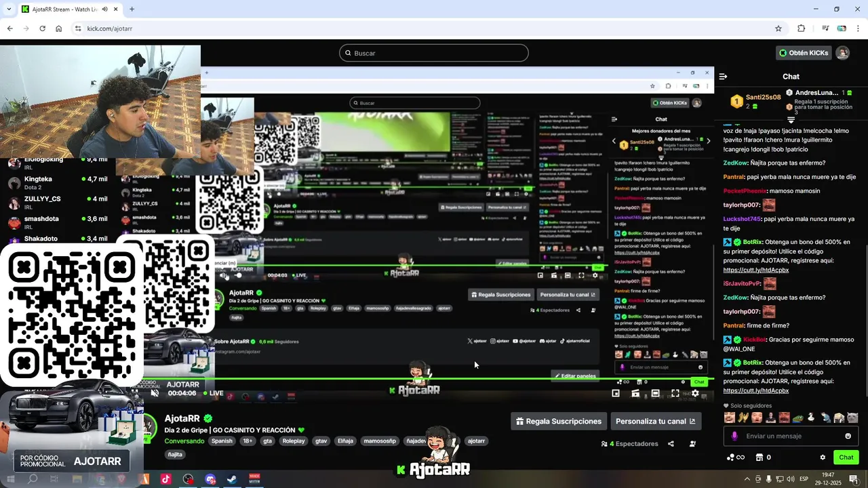This screenshot has height=488, width=868.
Task: Open Discord from the taskbar
Action: pyautogui.click(x=210, y=479)
